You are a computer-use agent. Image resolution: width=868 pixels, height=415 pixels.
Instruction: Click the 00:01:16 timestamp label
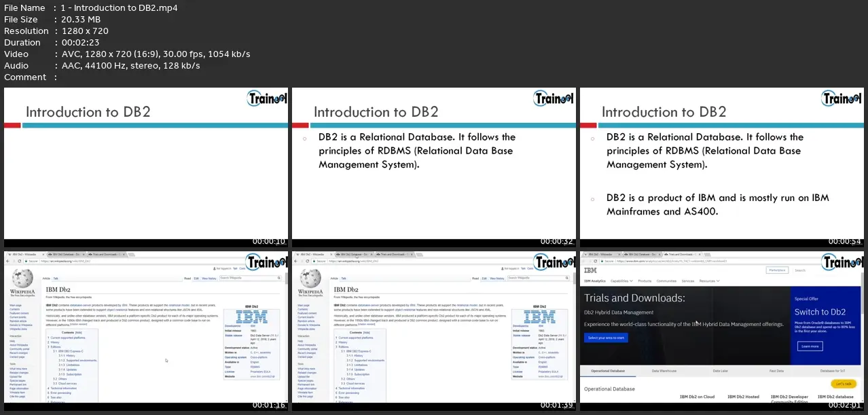tap(270, 405)
